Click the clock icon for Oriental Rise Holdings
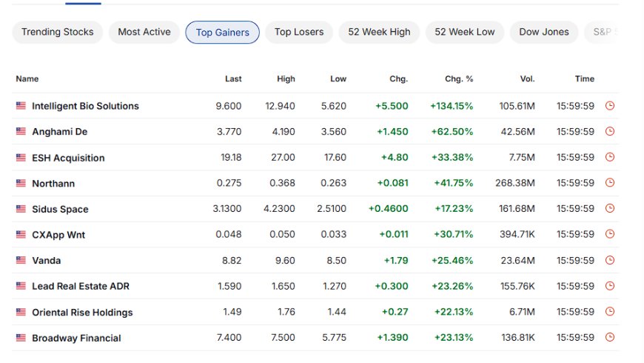 tap(610, 311)
